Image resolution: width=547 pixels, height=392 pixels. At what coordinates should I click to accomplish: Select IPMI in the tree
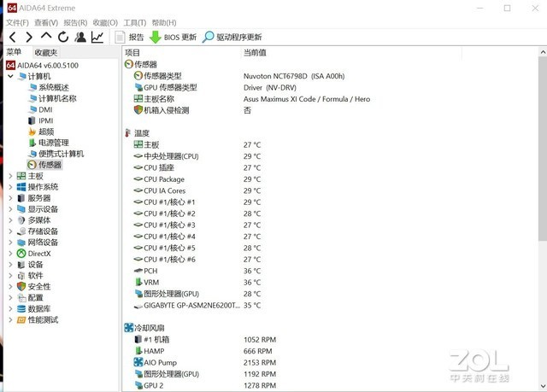[x=40, y=120]
